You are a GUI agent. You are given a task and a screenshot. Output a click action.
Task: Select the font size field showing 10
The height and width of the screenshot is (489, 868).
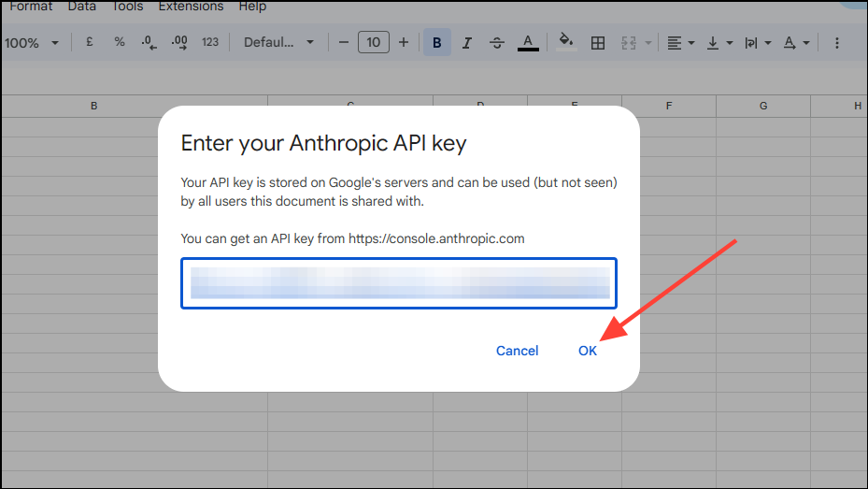tap(373, 42)
